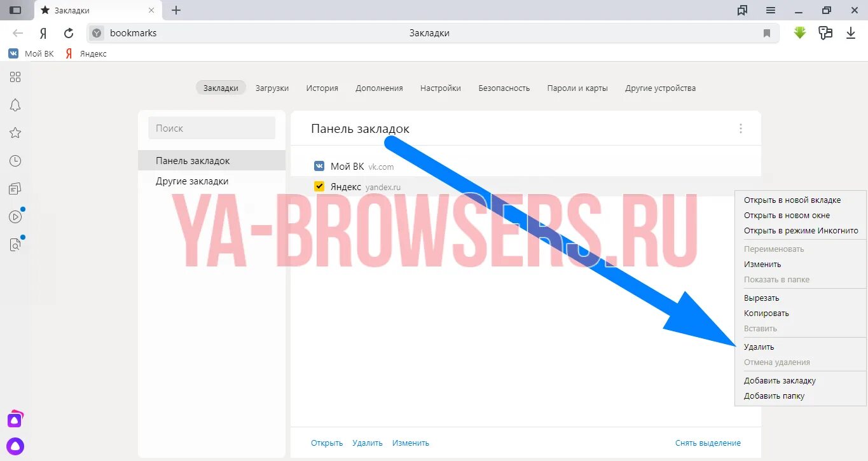The image size is (868, 461).
Task: Click Изменить in the bottom bar
Action: pos(410,443)
